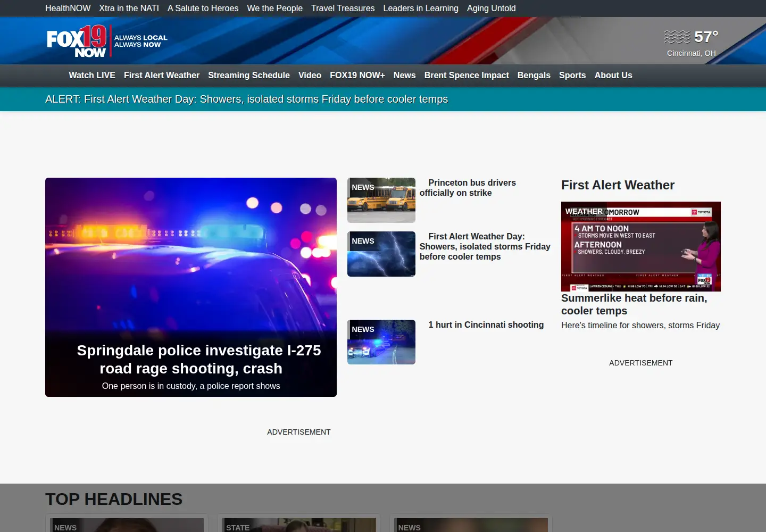The width and height of the screenshot is (766, 532).
Task: Go to A Salute to Heroes
Action: (x=203, y=8)
